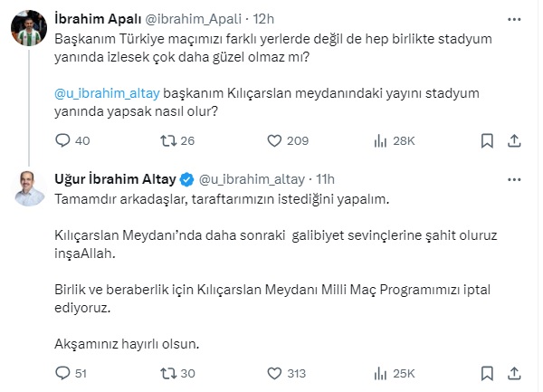Like Uğur İbrahim Altay's tweet

click(276, 372)
